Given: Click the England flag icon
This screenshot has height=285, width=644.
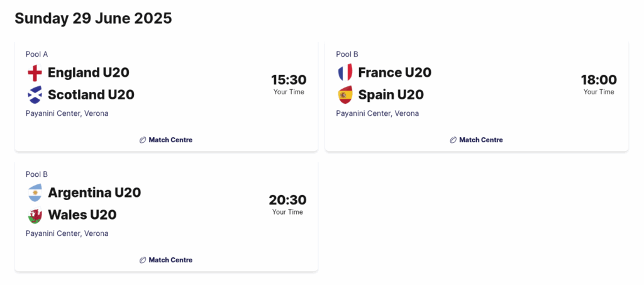Looking at the screenshot, I should [35, 73].
